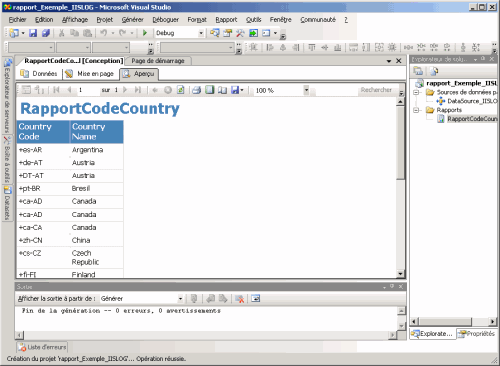The height and width of the screenshot is (366, 500).
Task: Switch to the Données tab
Action: (39, 74)
